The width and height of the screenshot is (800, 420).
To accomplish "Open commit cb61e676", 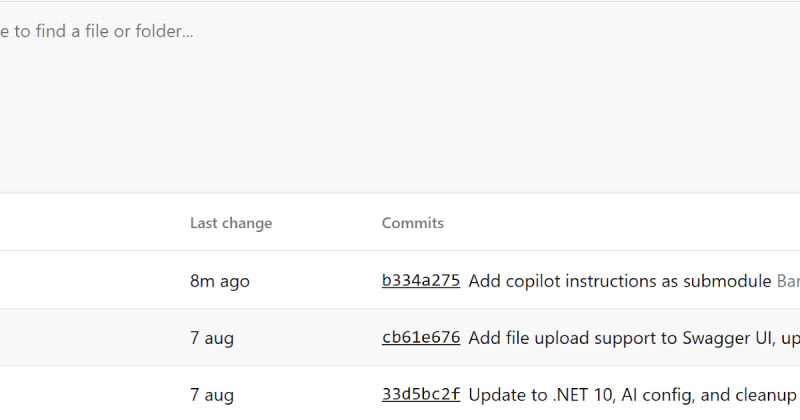I will click(421, 337).
